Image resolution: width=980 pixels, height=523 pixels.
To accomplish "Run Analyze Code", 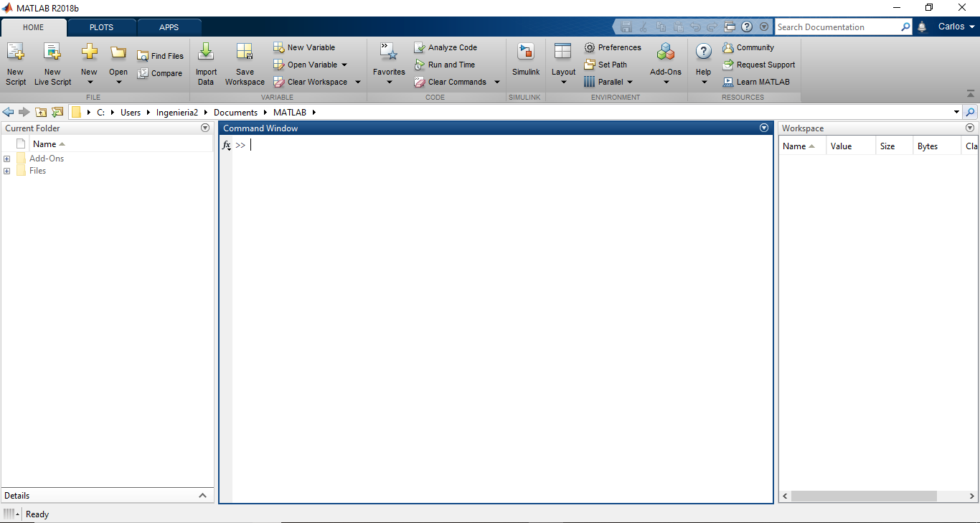I will click(x=446, y=47).
